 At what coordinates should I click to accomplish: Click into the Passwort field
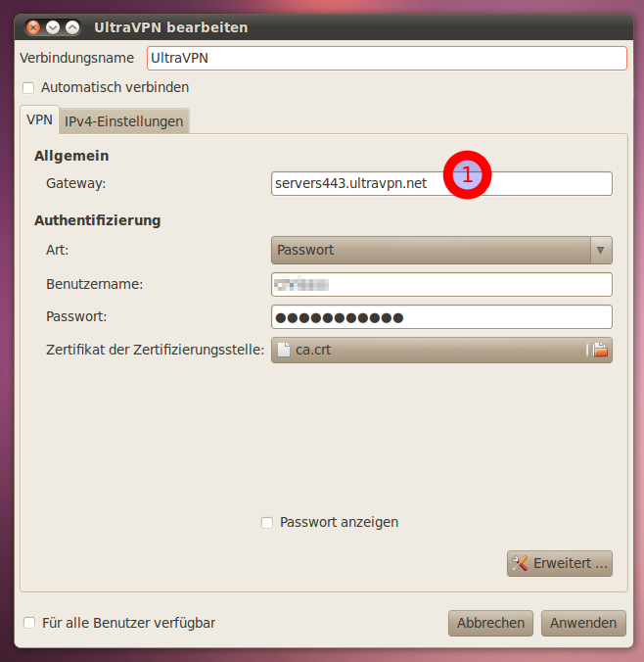coord(440,317)
